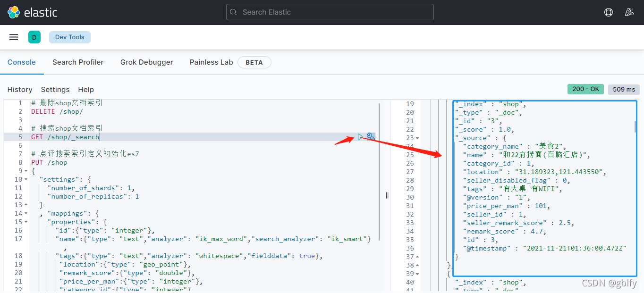Click the remark_score double mapping line
Screen dimensions: 644x293
coord(127,273)
